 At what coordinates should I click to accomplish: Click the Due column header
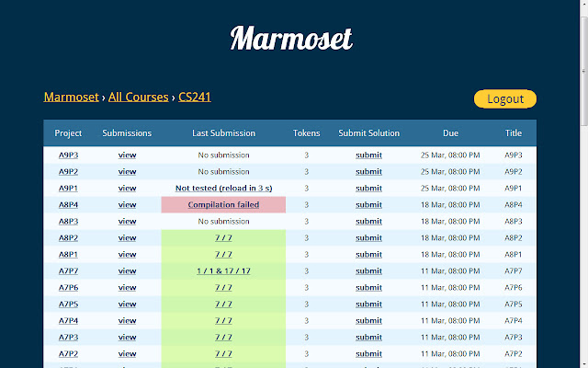(x=450, y=133)
